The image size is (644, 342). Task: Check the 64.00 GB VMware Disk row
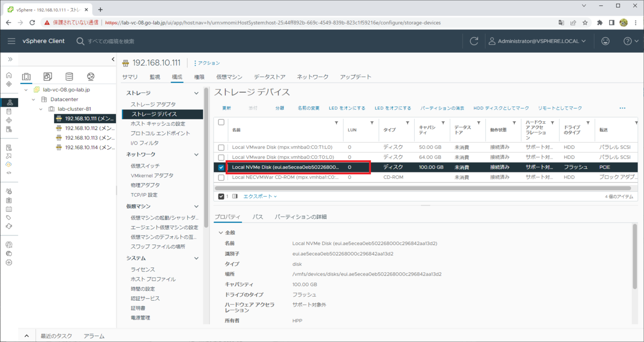pos(221,157)
